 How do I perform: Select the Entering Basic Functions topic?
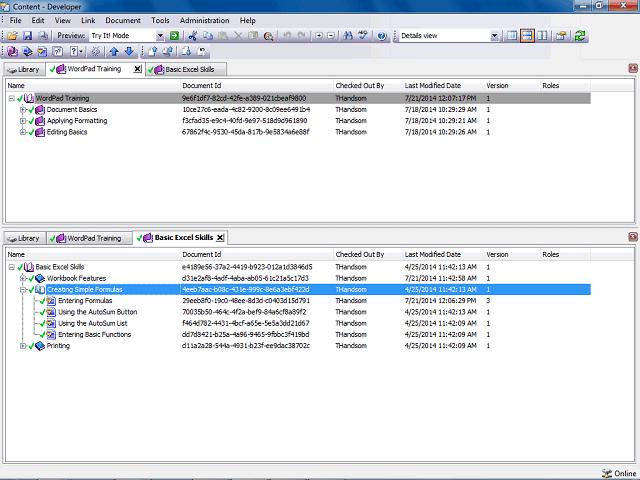(95, 335)
